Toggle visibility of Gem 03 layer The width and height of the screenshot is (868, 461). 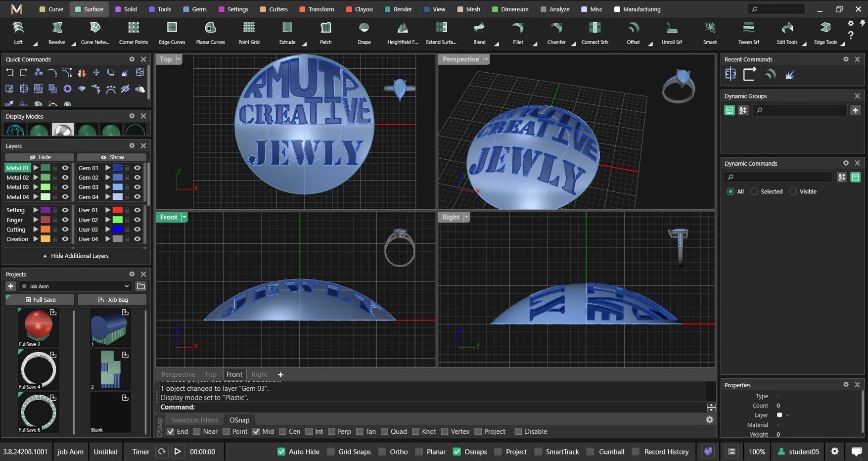tap(137, 187)
